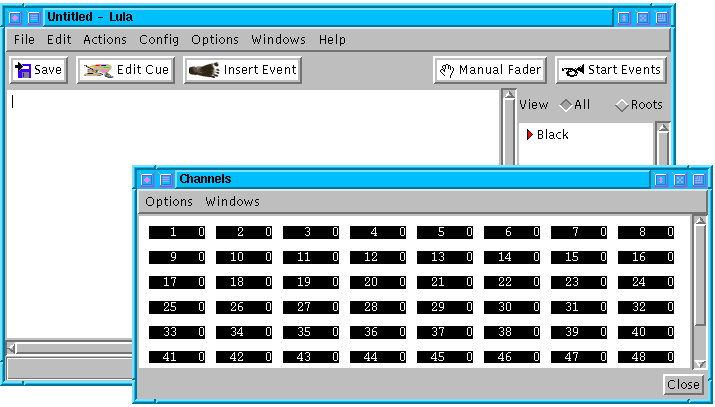This screenshot has height=407, width=715.
Task: Select the All view radio button
Action: coord(566,105)
